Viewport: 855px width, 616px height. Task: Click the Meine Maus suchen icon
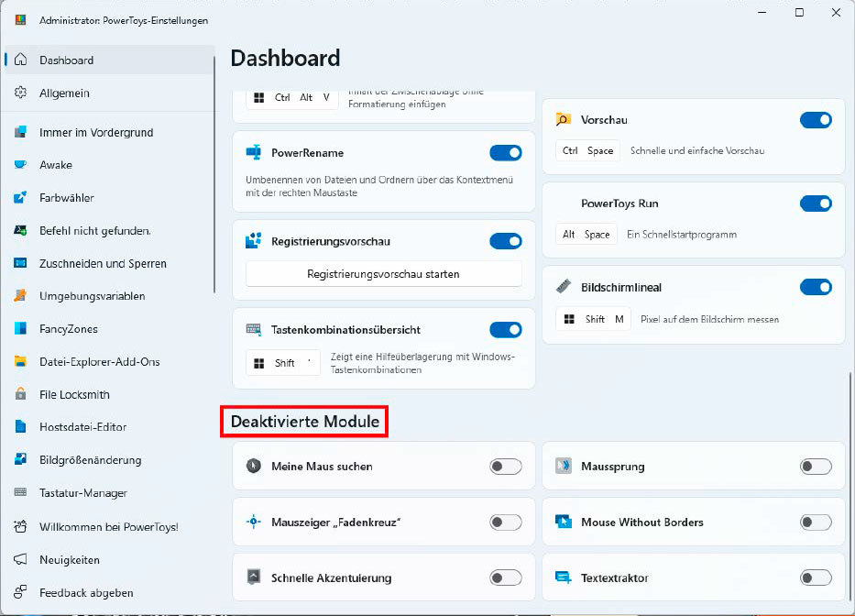pos(254,466)
